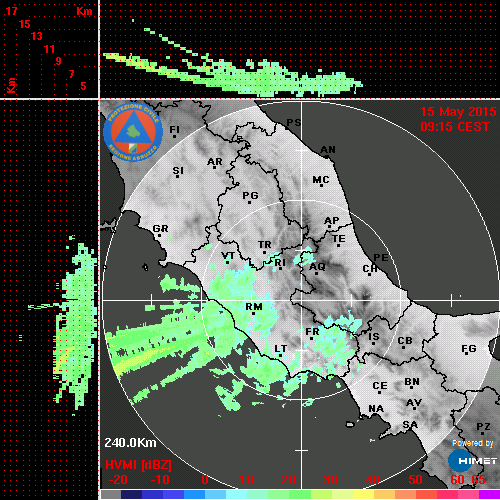The height and width of the screenshot is (500, 500).
Task: Click the RM city marker on map
Action: click(254, 314)
